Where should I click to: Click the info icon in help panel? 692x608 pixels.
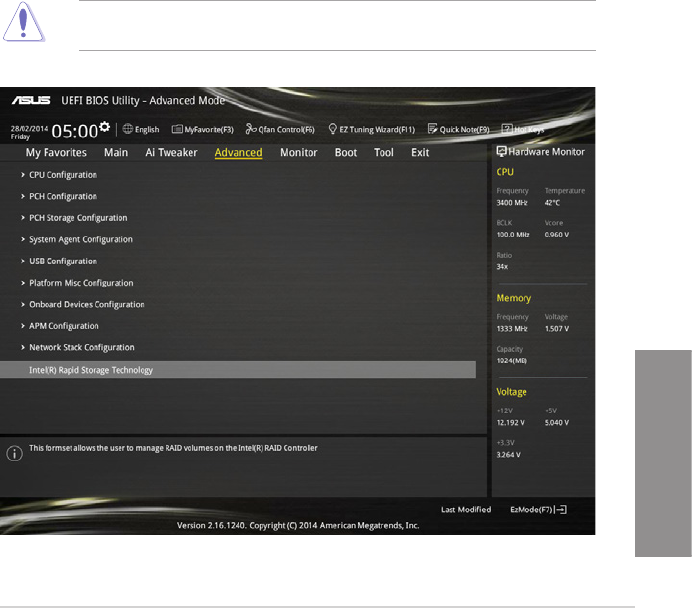14,453
